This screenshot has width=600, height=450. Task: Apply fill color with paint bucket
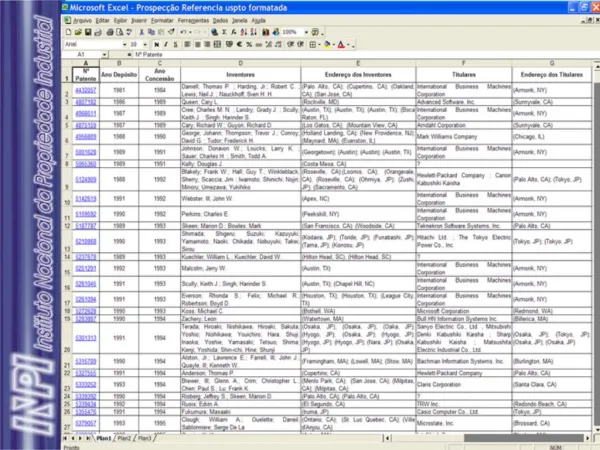327,45
